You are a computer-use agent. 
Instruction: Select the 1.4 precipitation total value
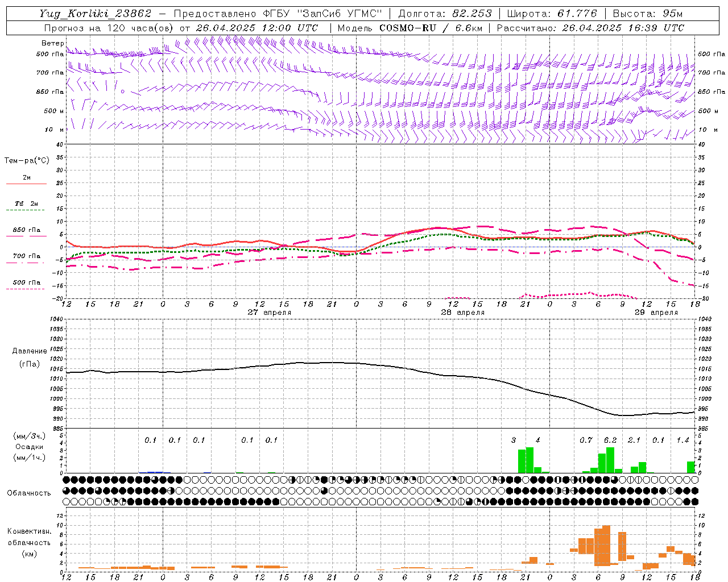click(682, 440)
